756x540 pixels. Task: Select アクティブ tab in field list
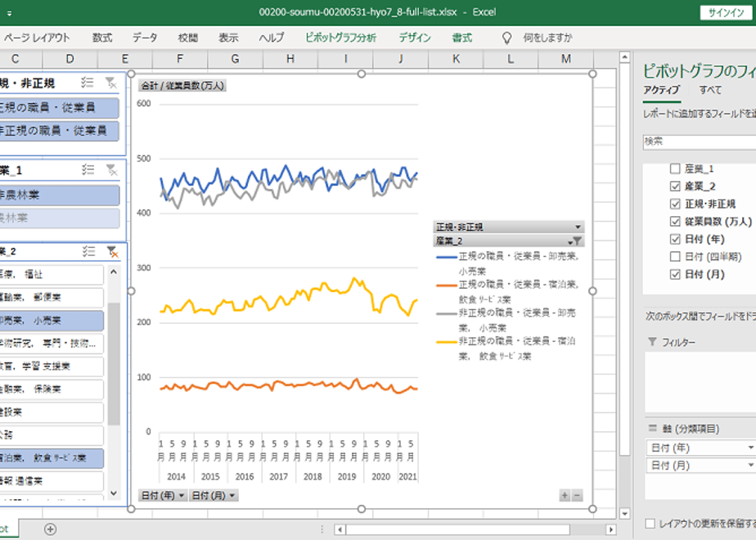pyautogui.click(x=661, y=90)
